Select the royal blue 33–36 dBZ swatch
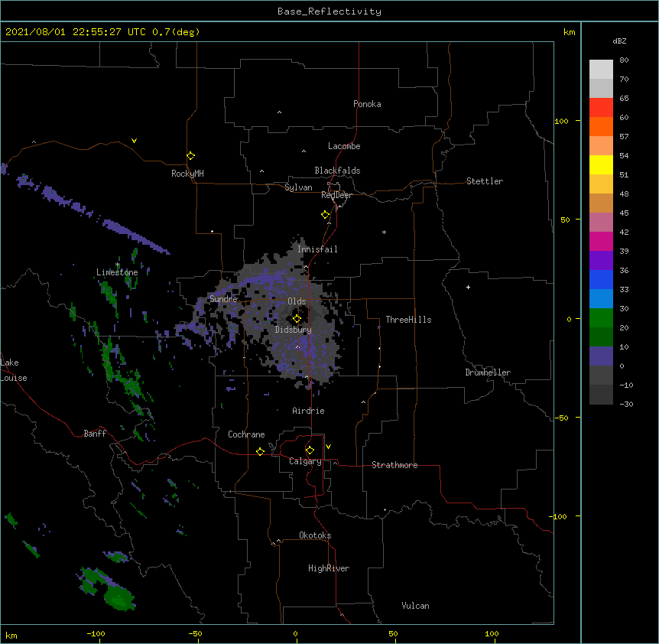This screenshot has height=644, width=659. 601,279
